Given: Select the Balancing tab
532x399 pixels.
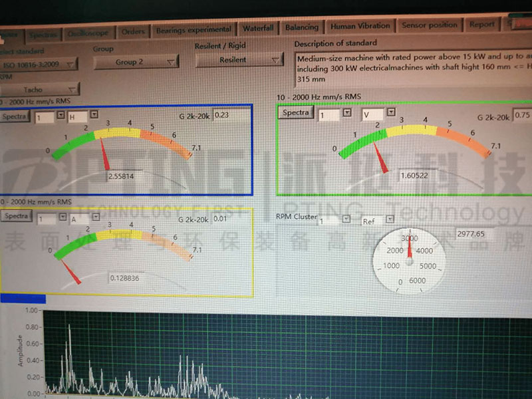Looking at the screenshot, I should point(302,28).
